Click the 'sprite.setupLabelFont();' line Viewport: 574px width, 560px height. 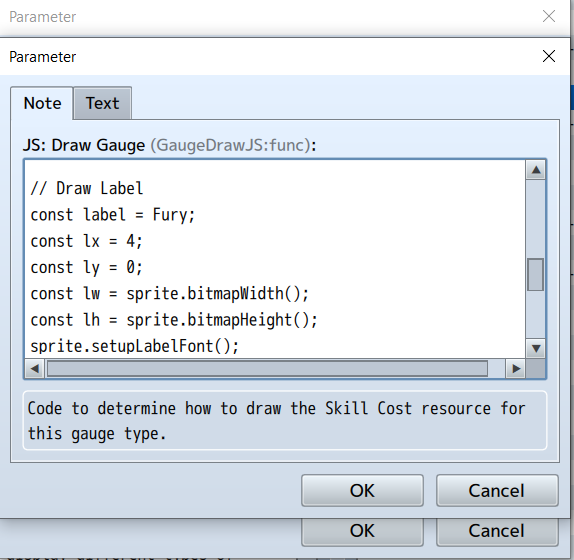(134, 346)
